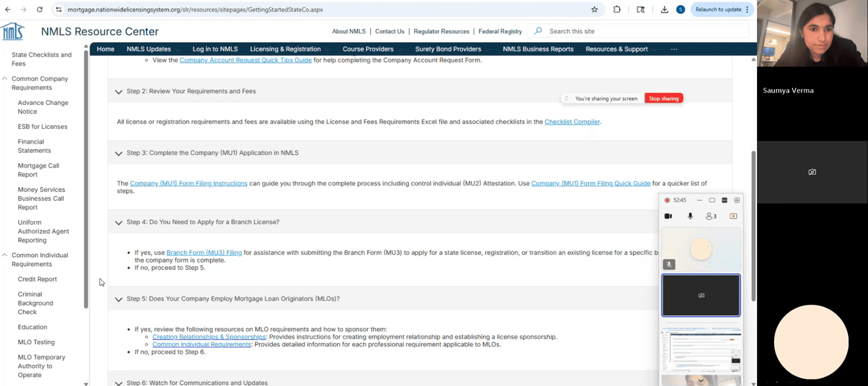Open Licensing & Registration menu

pyautogui.click(x=289, y=49)
